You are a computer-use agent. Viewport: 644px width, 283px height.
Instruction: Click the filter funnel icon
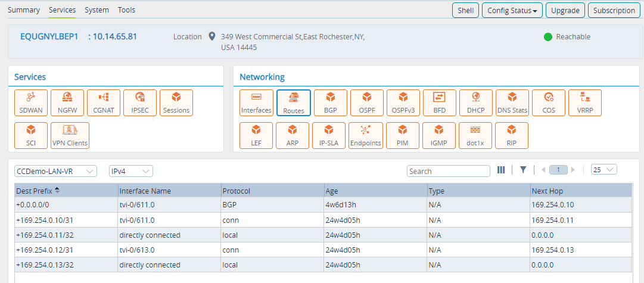point(523,170)
